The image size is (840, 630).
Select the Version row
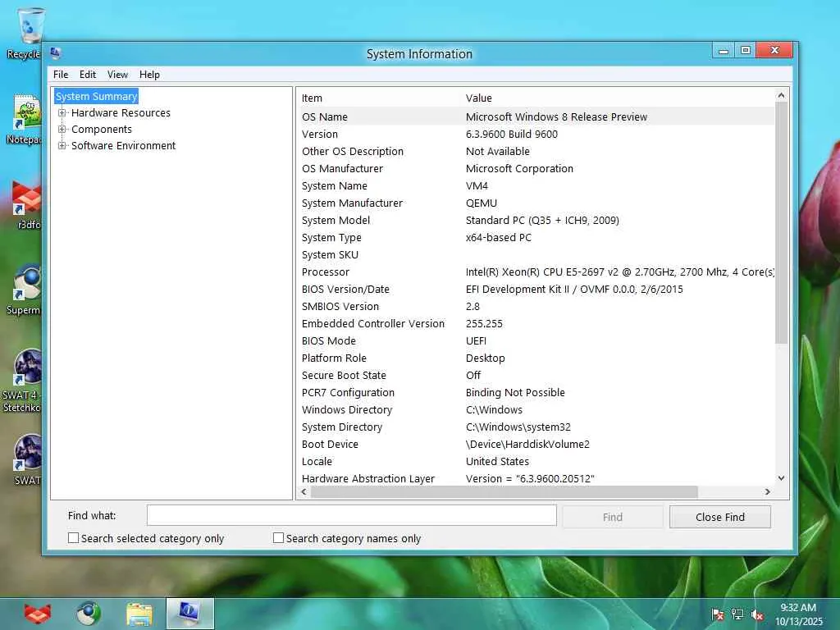pos(536,134)
